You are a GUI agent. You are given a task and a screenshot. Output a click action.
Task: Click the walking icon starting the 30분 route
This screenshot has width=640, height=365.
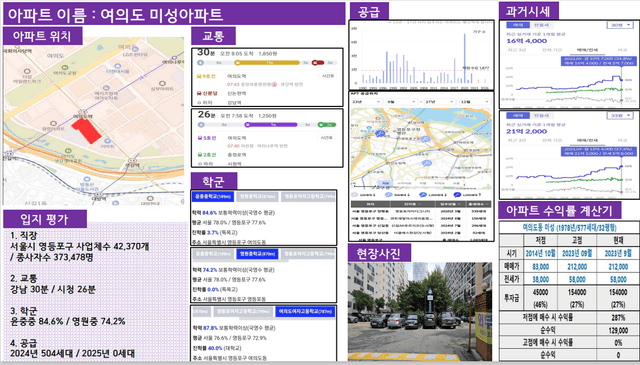coord(200,63)
